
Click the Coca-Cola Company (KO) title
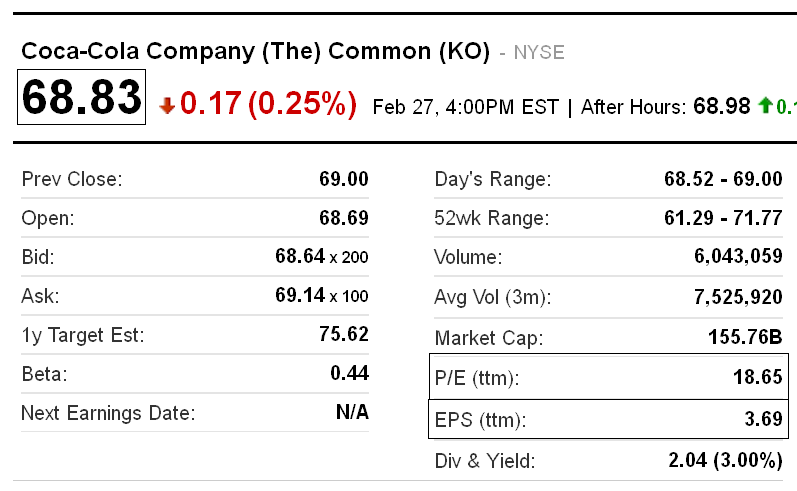(255, 51)
